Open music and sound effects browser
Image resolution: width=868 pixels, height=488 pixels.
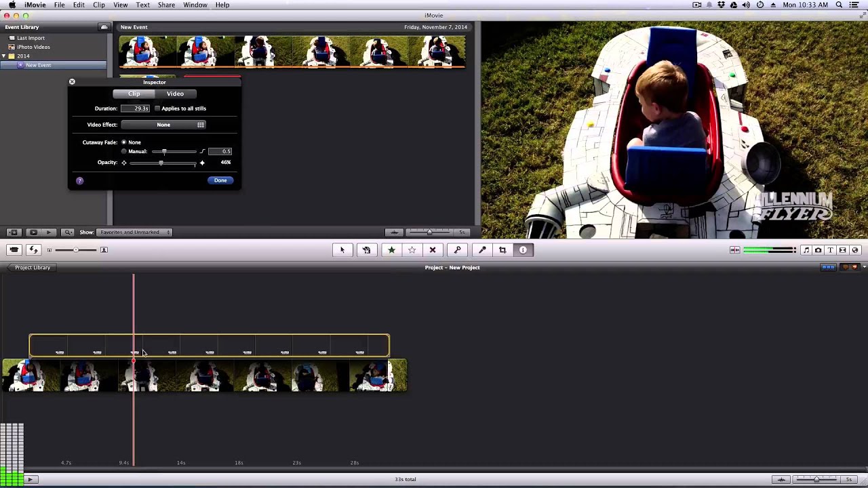(x=806, y=250)
